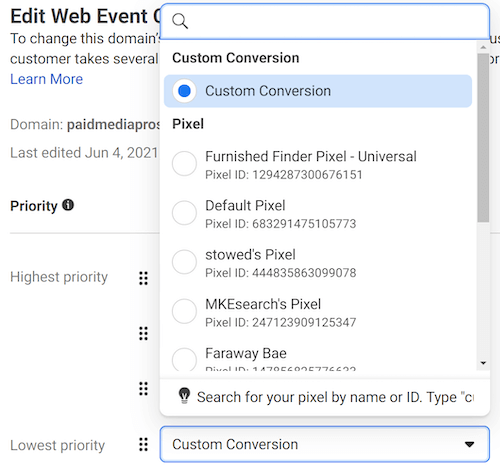Grab the drag handle beside Highest priority
The image size is (500, 471).
pos(143,278)
